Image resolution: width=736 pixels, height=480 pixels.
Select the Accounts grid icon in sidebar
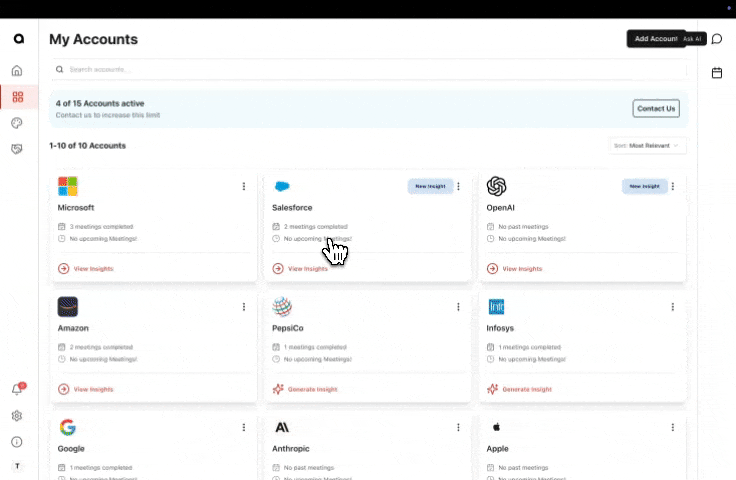click(17, 97)
